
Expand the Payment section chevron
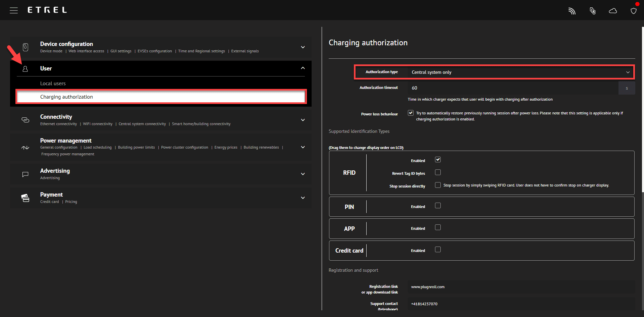coord(303,198)
